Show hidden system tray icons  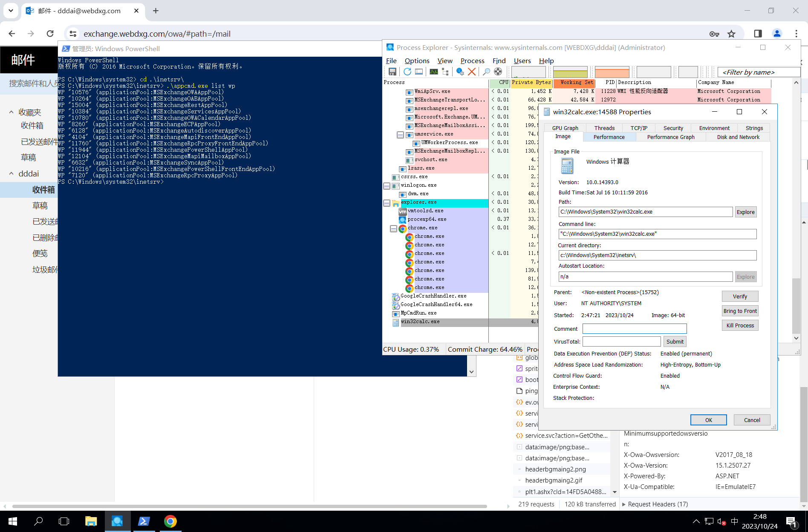pyautogui.click(x=696, y=521)
